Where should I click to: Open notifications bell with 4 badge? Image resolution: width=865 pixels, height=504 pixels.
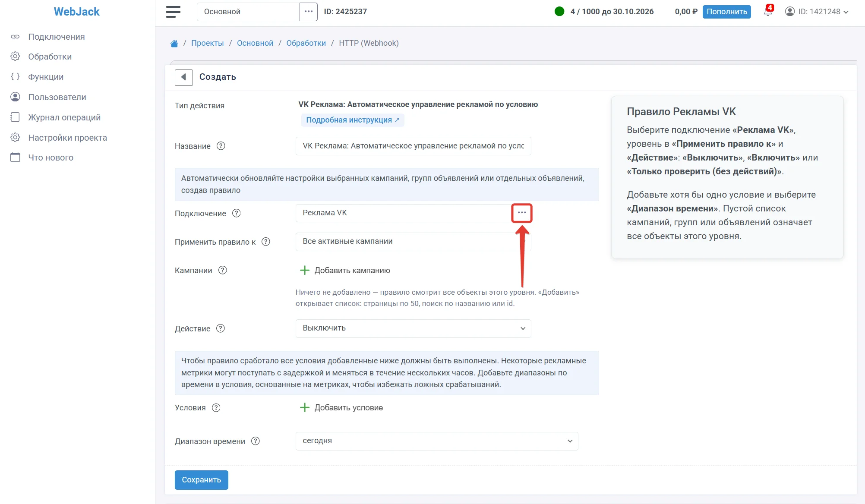coord(768,11)
